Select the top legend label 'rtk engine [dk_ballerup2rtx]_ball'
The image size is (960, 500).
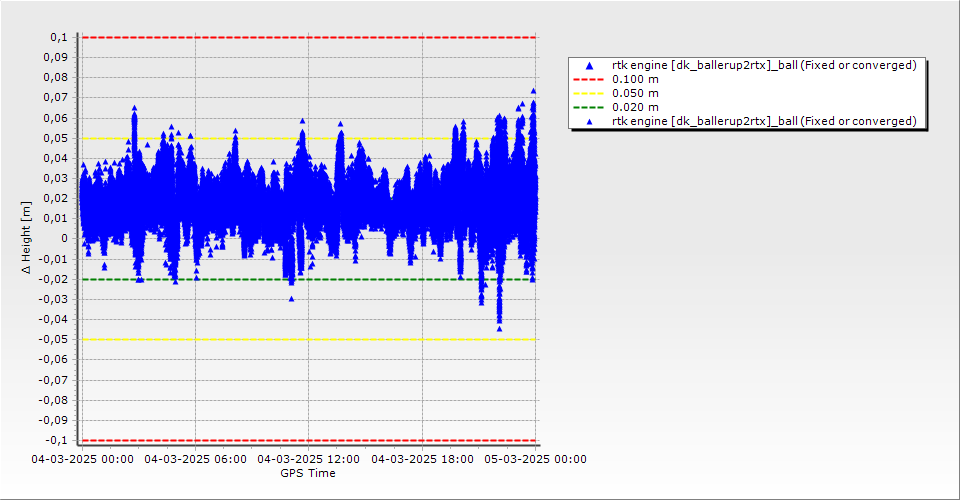coord(705,65)
